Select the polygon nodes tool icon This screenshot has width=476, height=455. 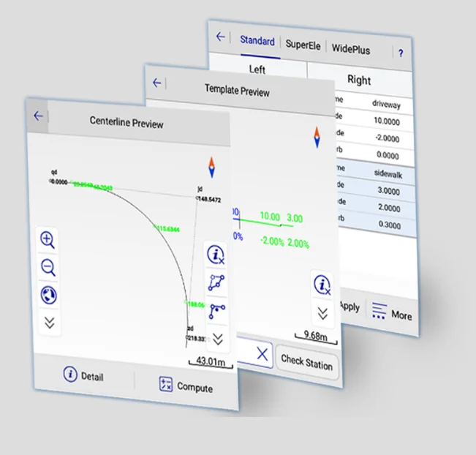(216, 283)
